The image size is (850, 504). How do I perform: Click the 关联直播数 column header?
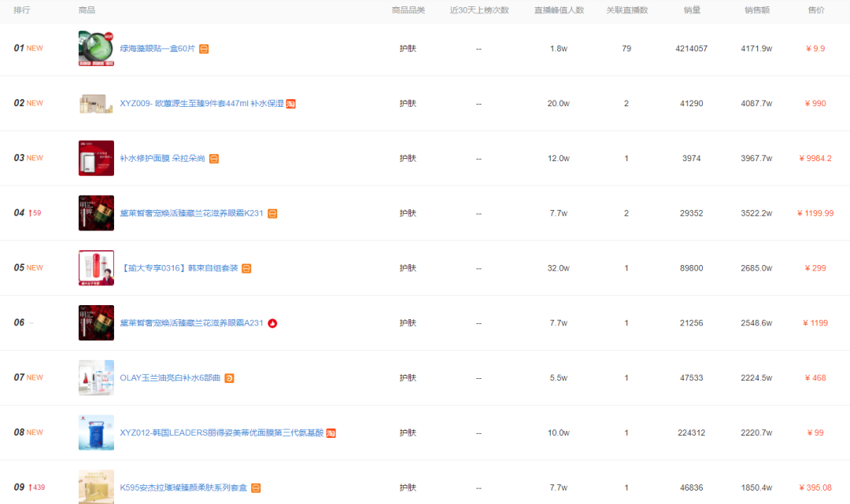click(626, 9)
